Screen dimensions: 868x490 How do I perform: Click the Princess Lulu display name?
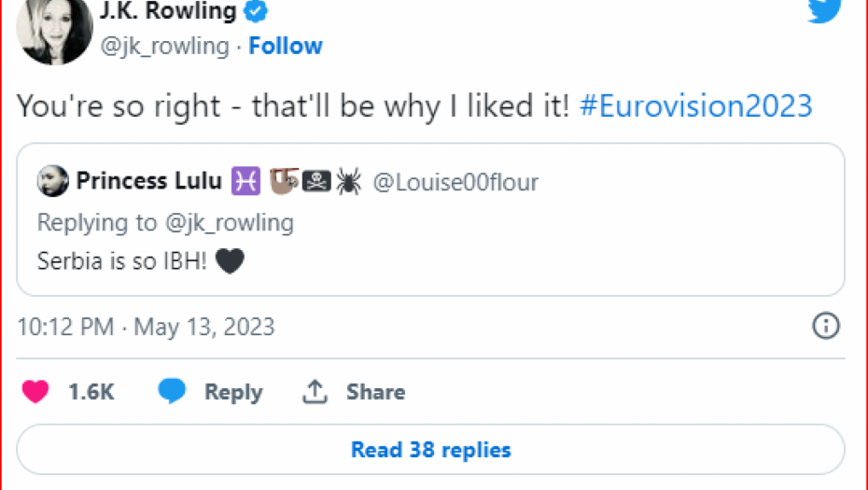[x=148, y=181]
